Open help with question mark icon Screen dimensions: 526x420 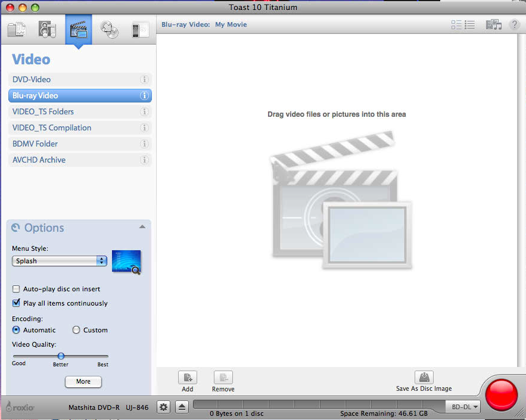tap(514, 24)
